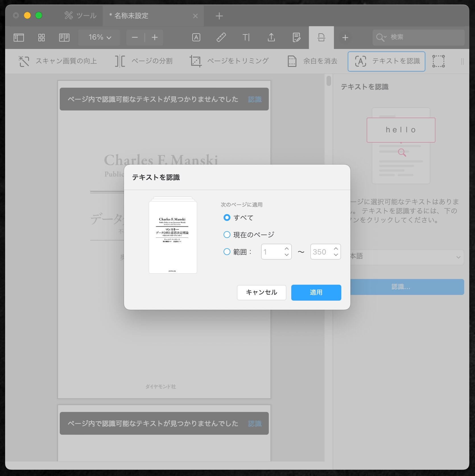Screen dimensions: 475x476
Task: Choose the 現在のページ radio option
Action: 227,235
